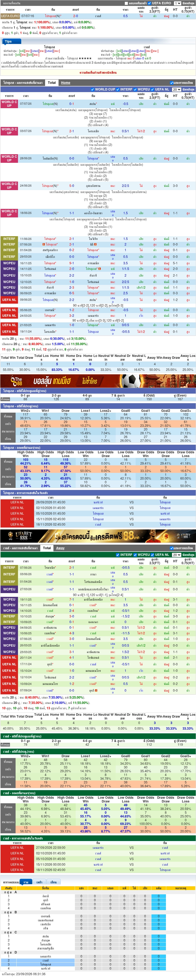Switch to the Away tab for Wales
This screenshot has width=196, height=980.
(60, 548)
